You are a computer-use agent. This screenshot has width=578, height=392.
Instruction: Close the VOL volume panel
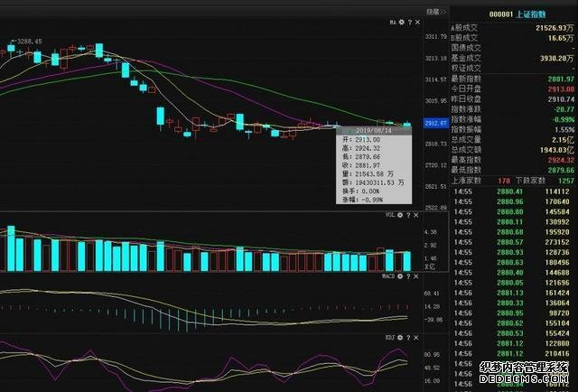416,215
